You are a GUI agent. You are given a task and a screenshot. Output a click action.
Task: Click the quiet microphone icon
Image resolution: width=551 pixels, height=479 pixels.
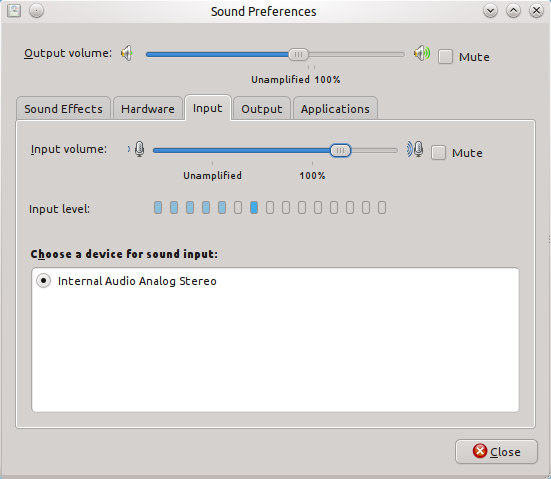pyautogui.click(x=137, y=149)
